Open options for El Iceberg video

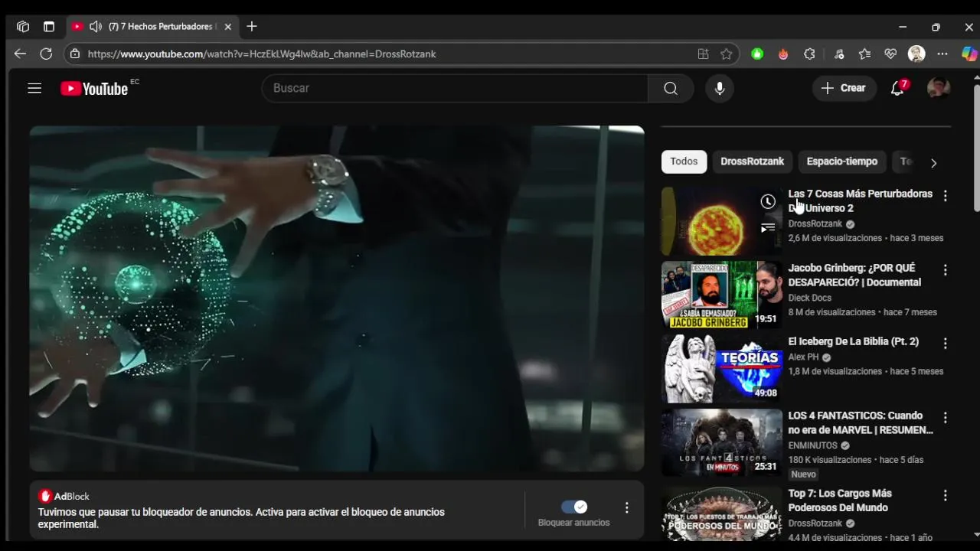coord(945,344)
